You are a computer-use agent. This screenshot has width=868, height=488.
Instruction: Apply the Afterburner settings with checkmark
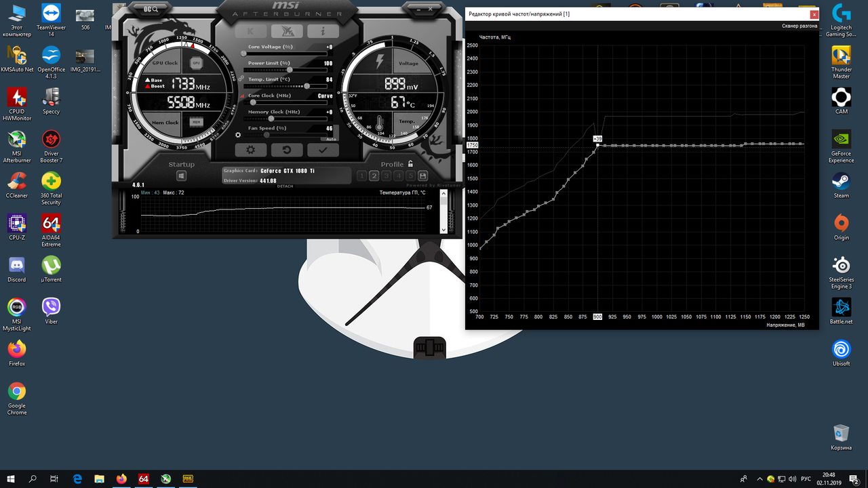pyautogui.click(x=323, y=150)
